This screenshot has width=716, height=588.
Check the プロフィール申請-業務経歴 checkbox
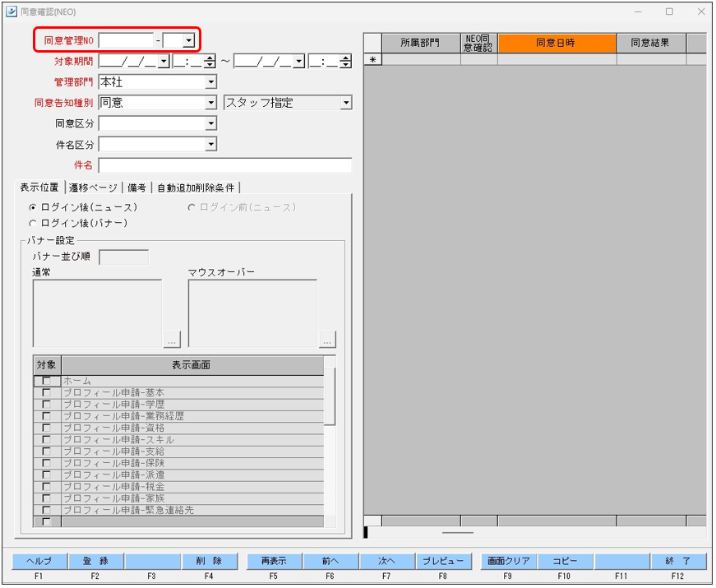coord(46,416)
